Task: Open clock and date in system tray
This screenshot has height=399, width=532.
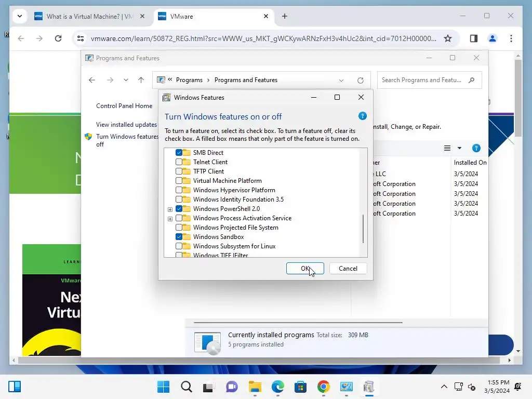Action: click(x=497, y=387)
